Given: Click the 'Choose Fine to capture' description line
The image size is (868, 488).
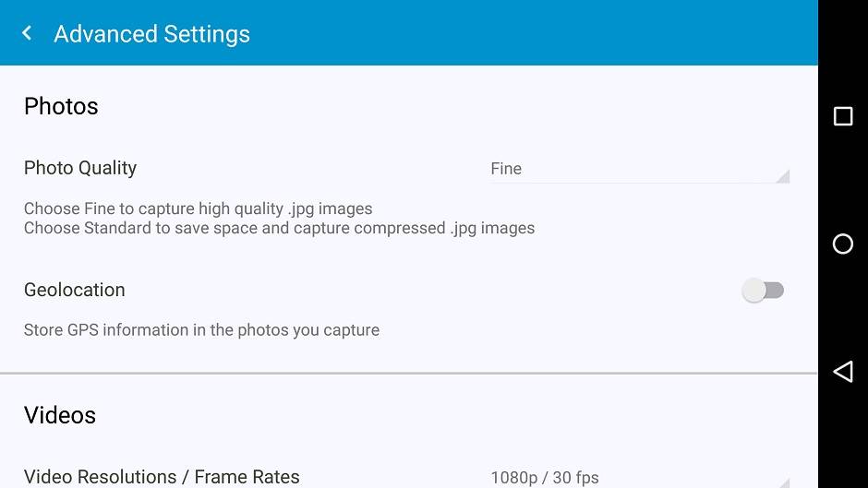Looking at the screenshot, I should [x=198, y=208].
